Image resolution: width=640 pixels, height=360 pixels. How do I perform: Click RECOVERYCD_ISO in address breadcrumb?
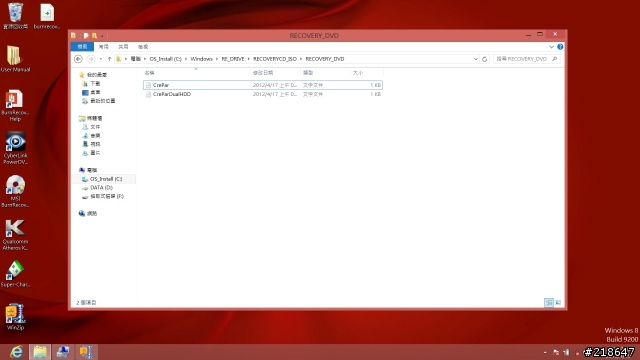[x=275, y=59]
